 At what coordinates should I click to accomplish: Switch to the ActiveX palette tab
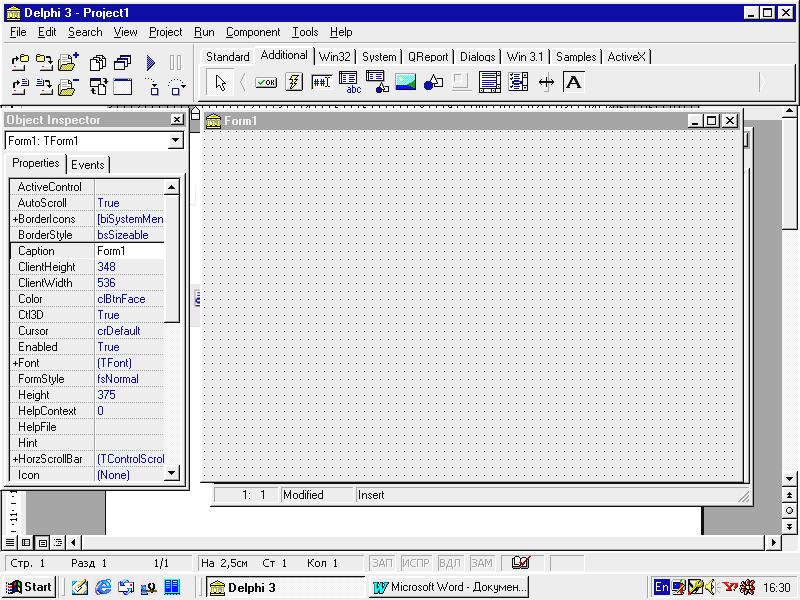[626, 57]
